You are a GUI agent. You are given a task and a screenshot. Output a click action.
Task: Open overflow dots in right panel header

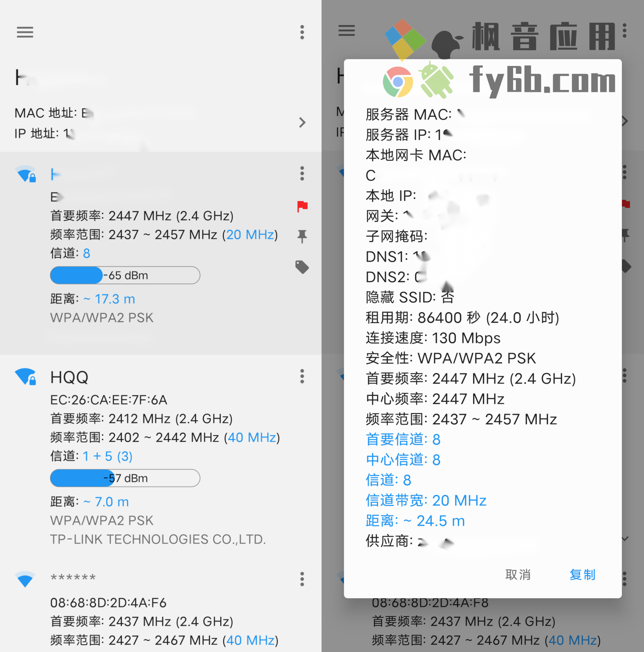[x=624, y=31]
